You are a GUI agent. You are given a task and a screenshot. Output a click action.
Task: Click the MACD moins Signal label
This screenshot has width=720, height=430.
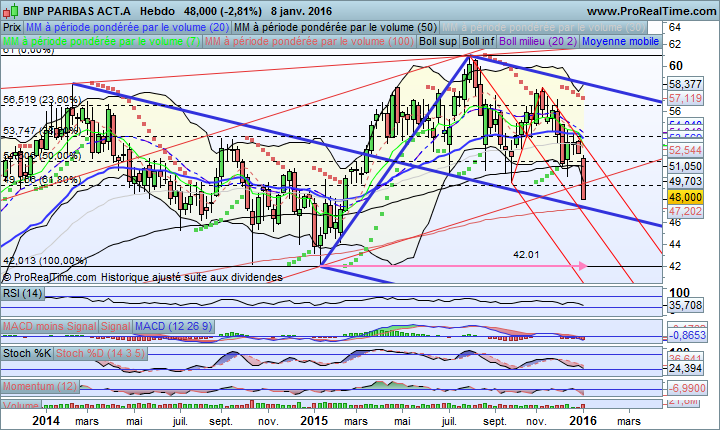click(x=50, y=326)
